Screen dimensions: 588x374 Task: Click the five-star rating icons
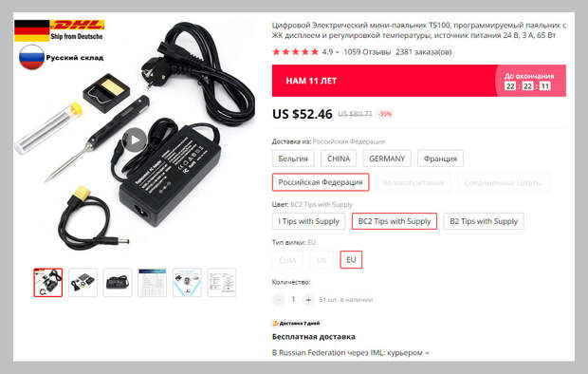296,52
